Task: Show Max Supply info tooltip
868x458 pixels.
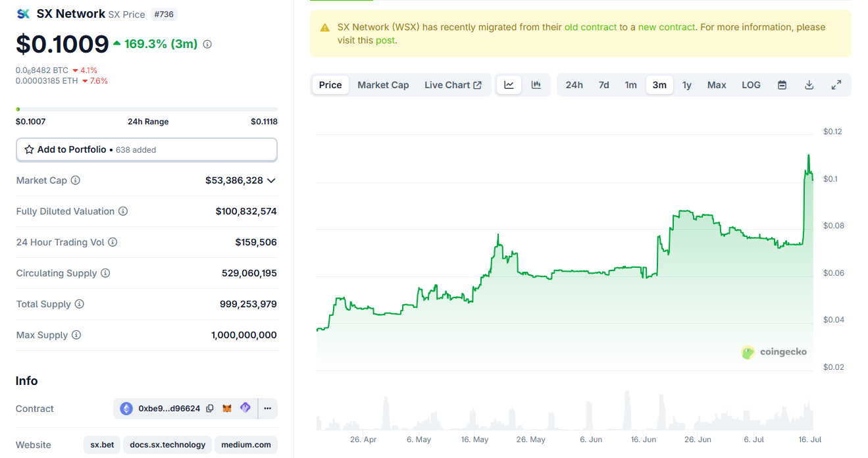Action: coord(76,335)
